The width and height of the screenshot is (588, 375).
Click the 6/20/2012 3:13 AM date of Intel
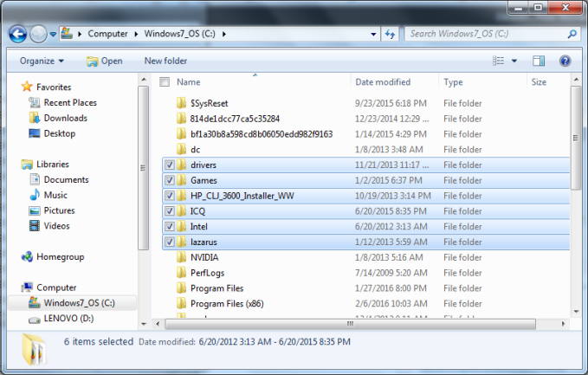tap(391, 226)
